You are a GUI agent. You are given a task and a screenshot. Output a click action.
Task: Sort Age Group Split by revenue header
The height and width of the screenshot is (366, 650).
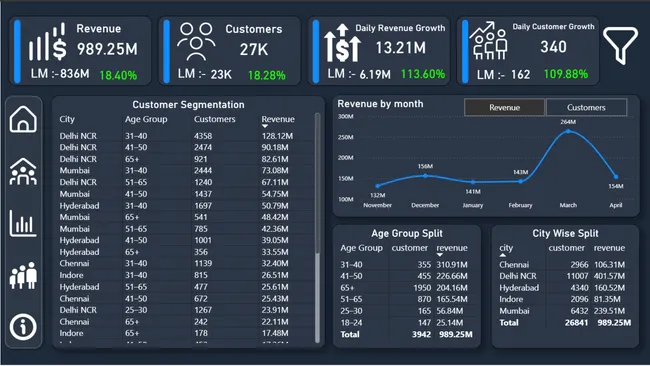[451, 248]
